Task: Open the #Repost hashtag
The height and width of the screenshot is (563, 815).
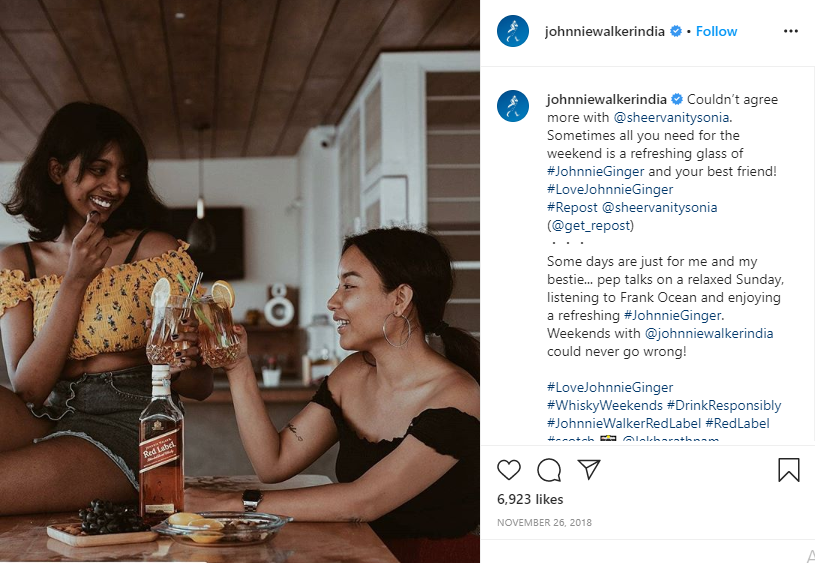Action: click(x=572, y=207)
